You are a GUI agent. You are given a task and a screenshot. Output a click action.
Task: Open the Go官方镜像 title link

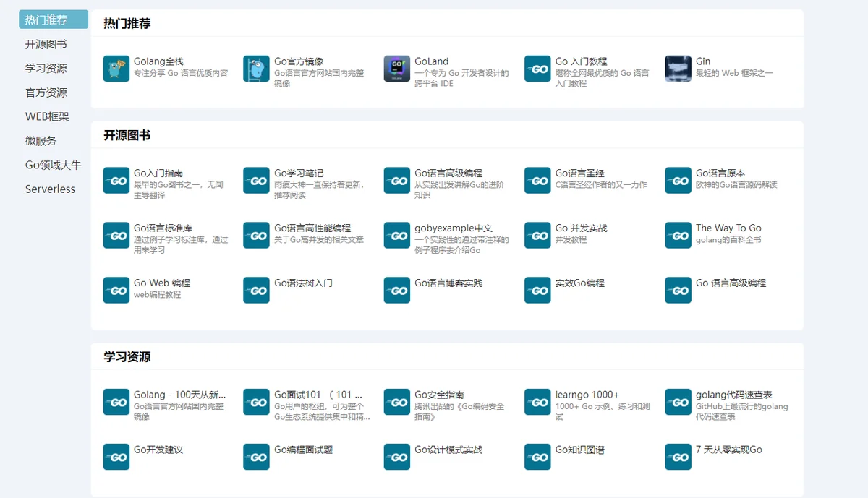point(299,61)
